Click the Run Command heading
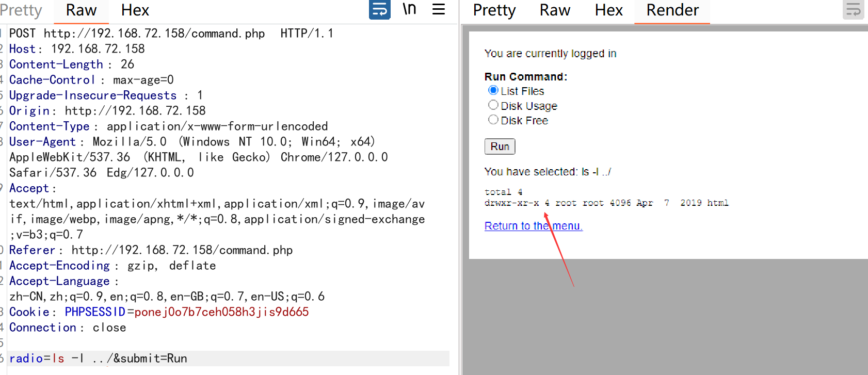This screenshot has height=375, width=868. (x=526, y=77)
